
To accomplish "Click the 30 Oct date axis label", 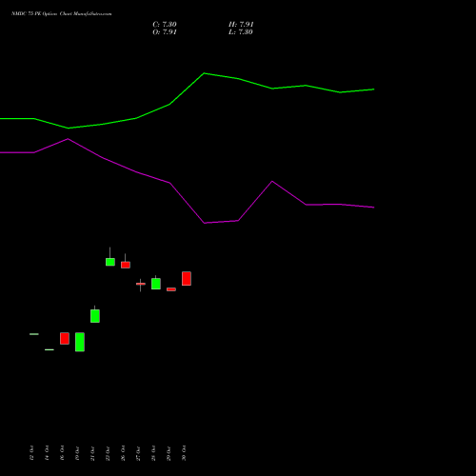I will [184, 453].
